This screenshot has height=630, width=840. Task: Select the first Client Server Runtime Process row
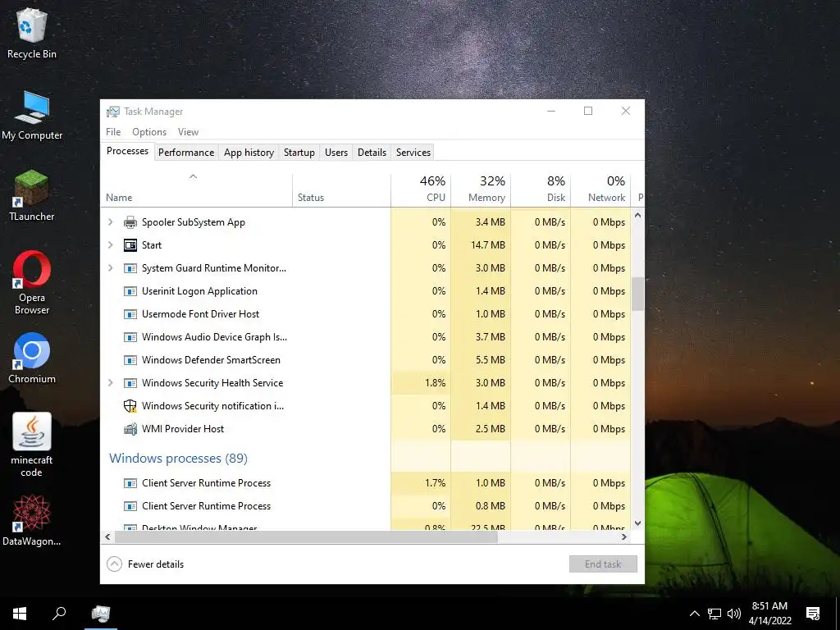pos(365,482)
